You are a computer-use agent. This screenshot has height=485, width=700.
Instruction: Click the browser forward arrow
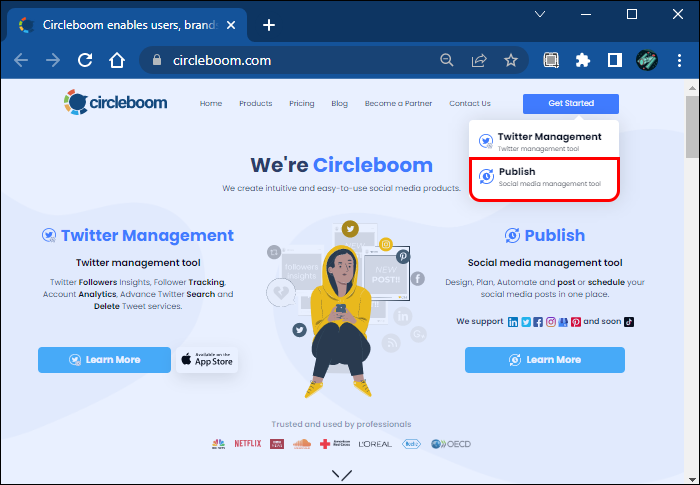53,60
